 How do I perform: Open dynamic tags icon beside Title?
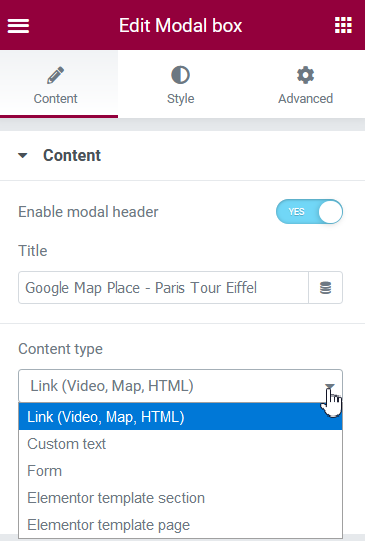[325, 288]
